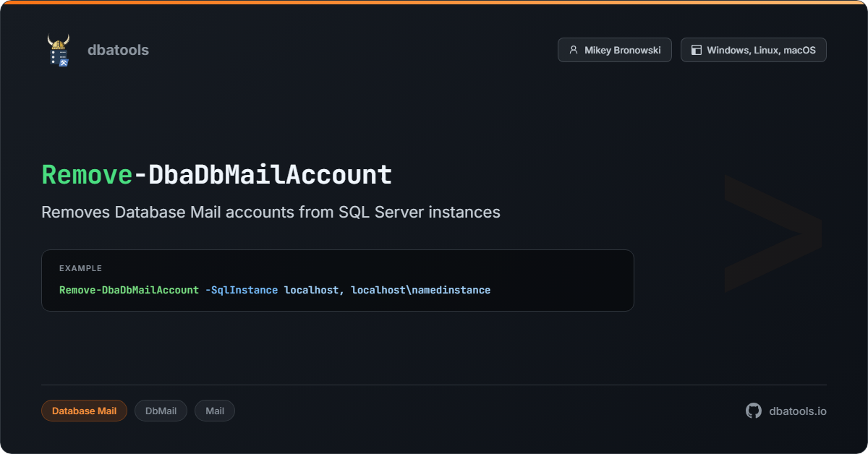Open the dbatools.io link
The image size is (868, 454).
(x=797, y=411)
